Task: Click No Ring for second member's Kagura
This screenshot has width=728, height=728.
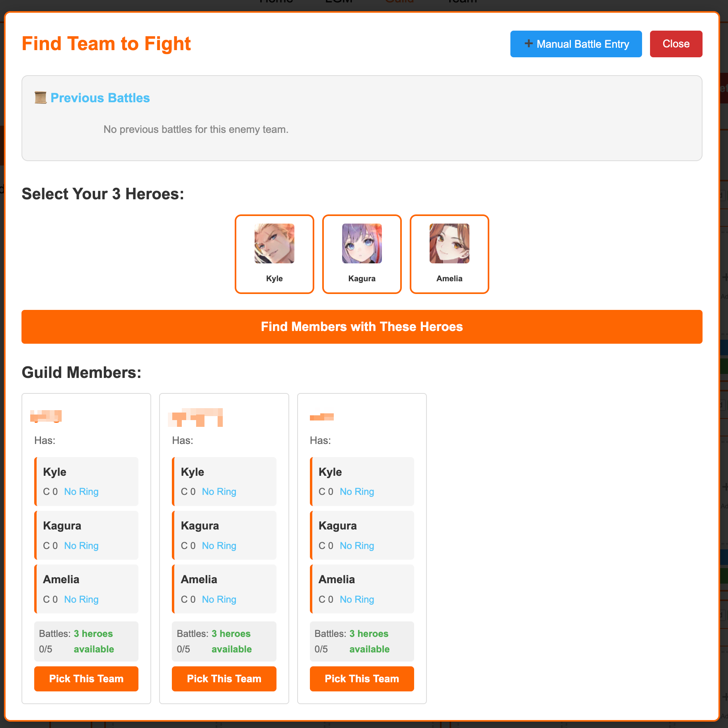Action: click(x=219, y=546)
